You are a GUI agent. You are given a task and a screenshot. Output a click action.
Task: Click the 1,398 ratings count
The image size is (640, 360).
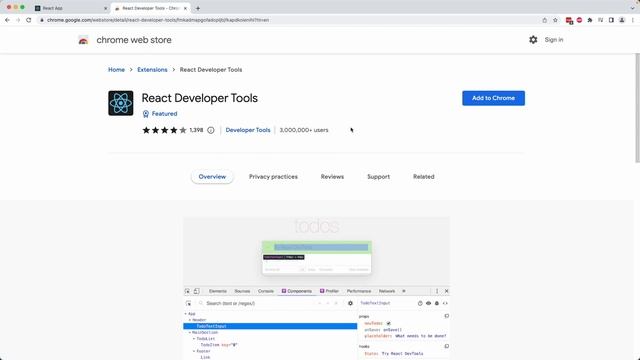196,130
